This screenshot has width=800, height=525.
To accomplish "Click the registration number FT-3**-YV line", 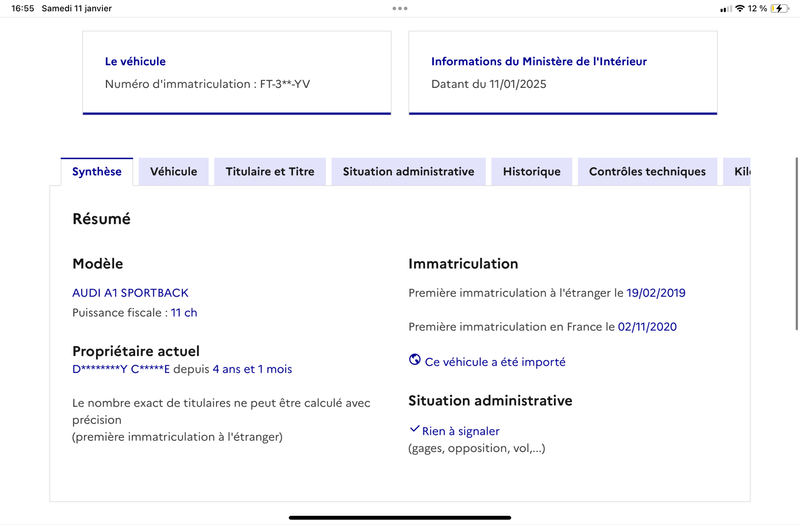I will pyautogui.click(x=208, y=84).
